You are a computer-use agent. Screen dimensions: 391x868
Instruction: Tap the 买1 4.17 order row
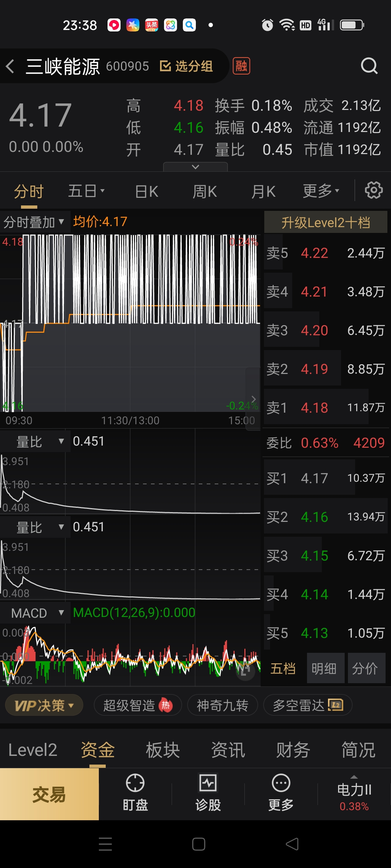tap(326, 478)
